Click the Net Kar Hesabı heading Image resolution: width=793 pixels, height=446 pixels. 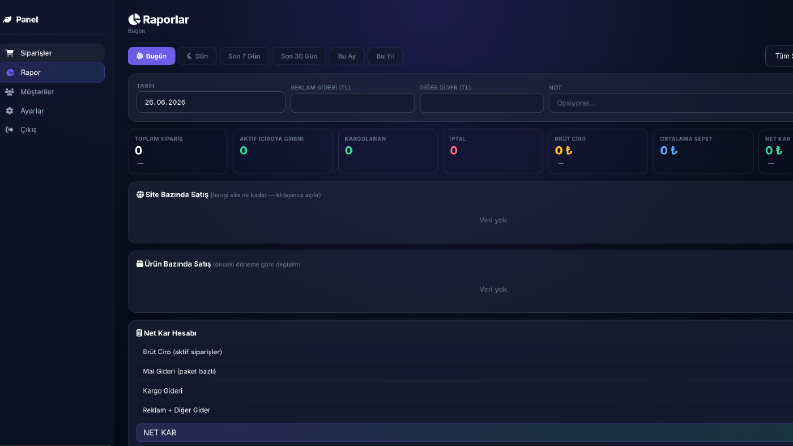170,333
